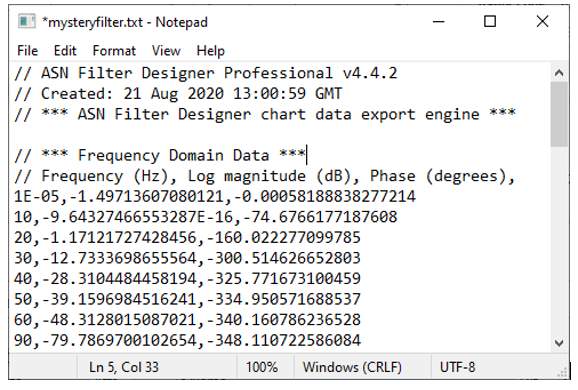Click the Notepad app icon in the title bar

click(x=27, y=22)
